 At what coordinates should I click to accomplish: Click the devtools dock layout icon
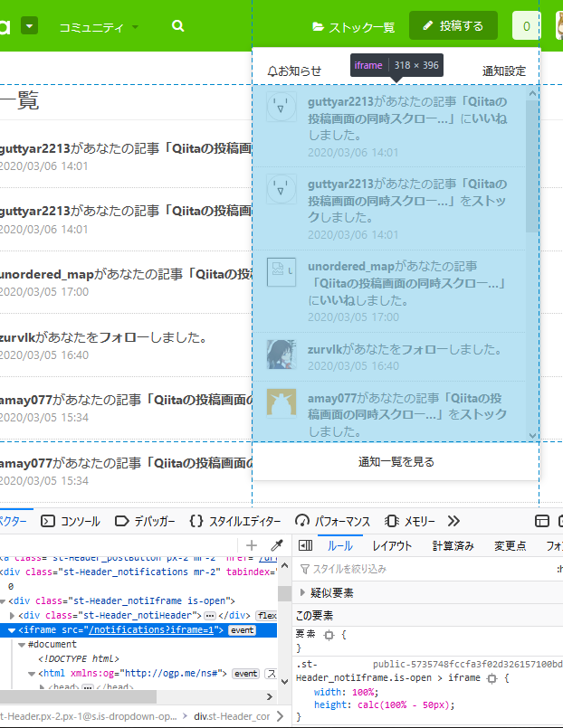tap(542, 522)
